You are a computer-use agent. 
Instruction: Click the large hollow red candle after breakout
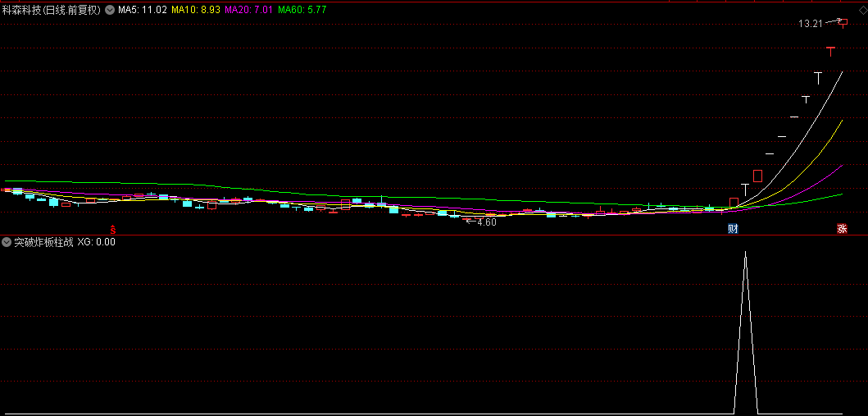tap(758, 176)
